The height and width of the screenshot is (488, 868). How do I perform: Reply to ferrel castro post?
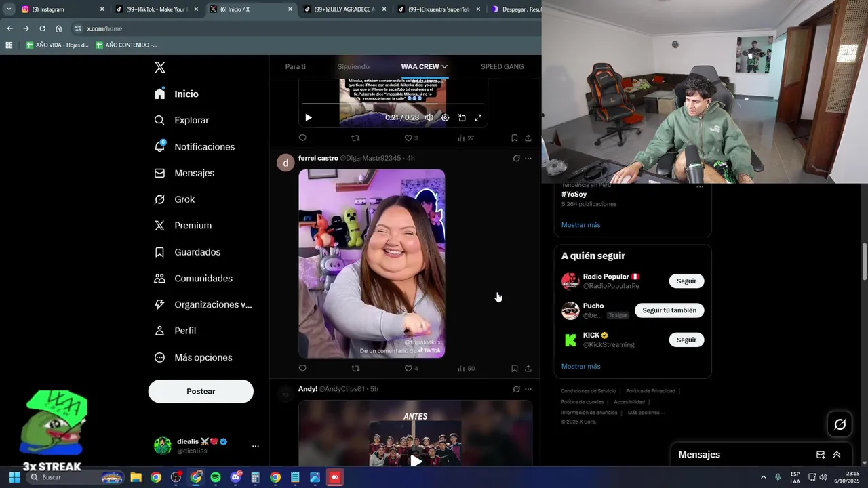(x=302, y=368)
